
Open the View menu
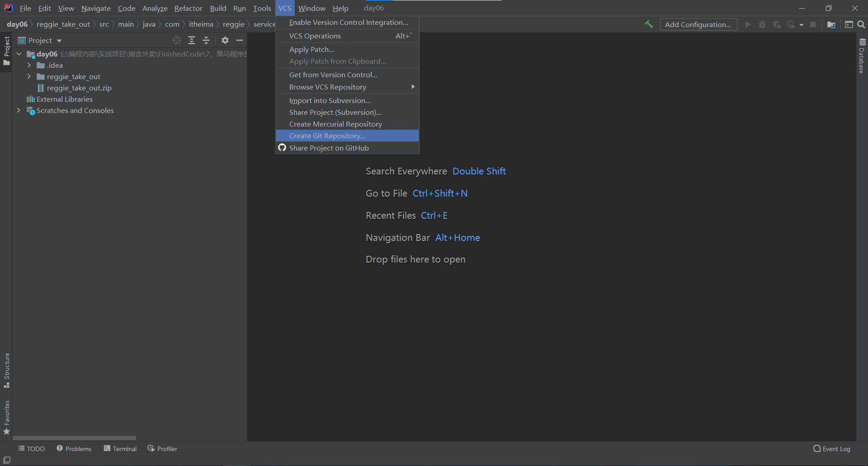[66, 8]
